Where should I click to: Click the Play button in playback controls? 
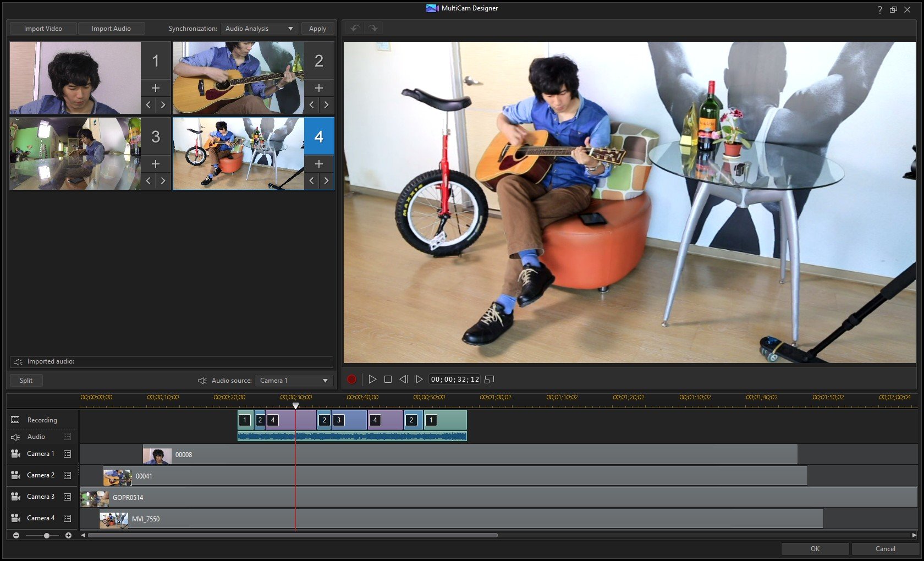(373, 379)
